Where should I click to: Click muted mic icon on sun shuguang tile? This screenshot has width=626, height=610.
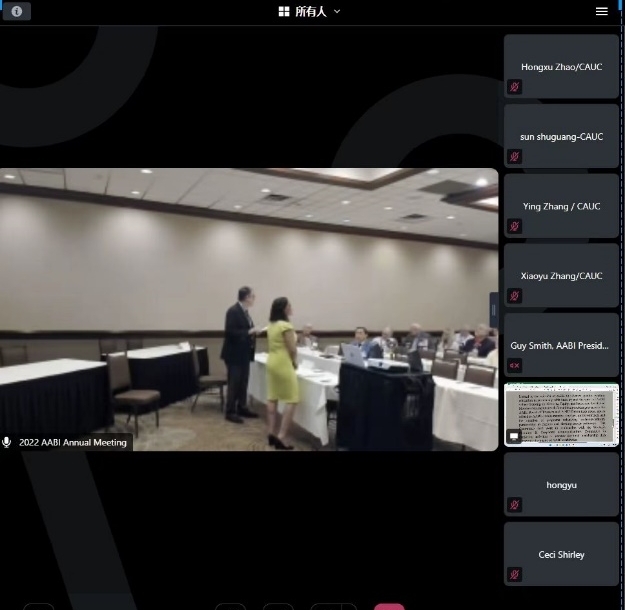point(514,156)
